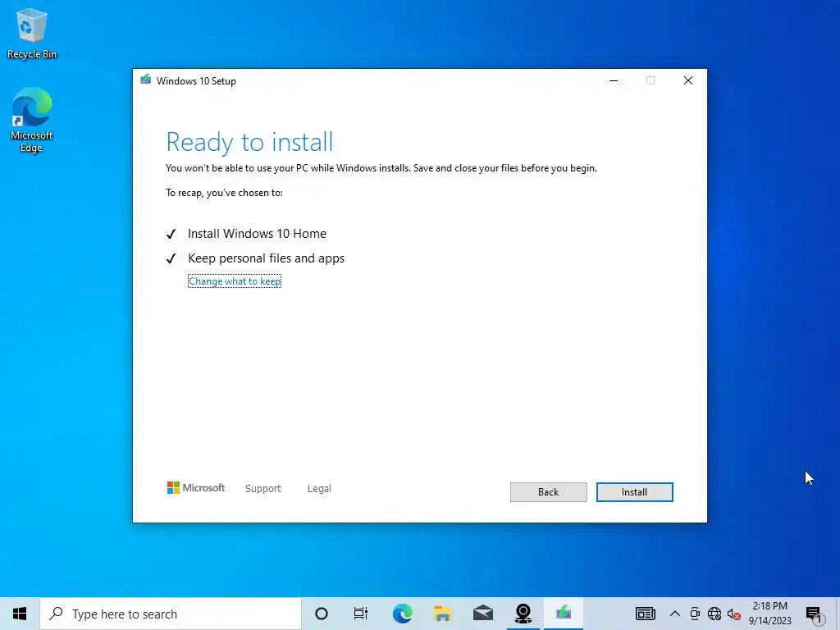
Task: Open the Change what to keep link
Action: click(x=235, y=281)
